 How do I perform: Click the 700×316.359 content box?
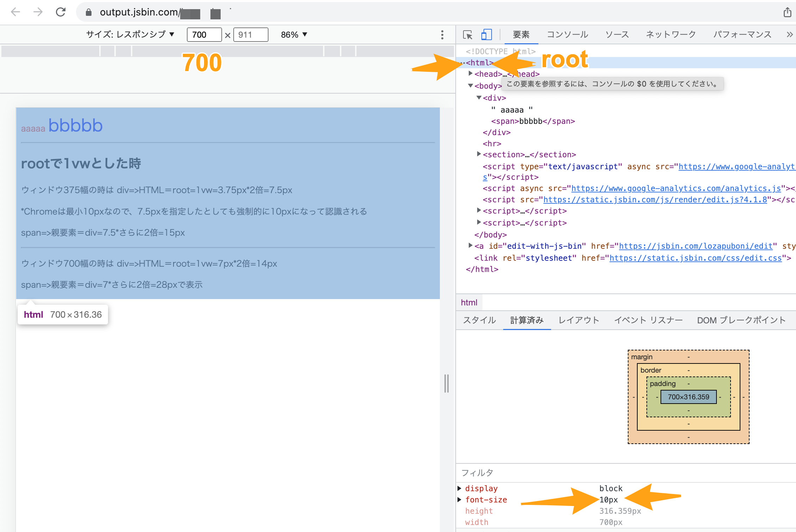point(689,397)
